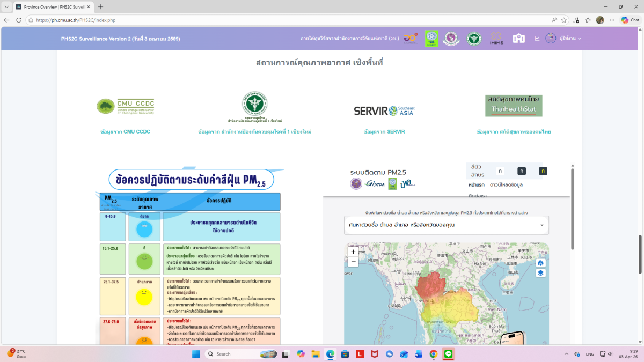
Task: Open the subdistrict/province search combo box
Action: [x=446, y=225]
